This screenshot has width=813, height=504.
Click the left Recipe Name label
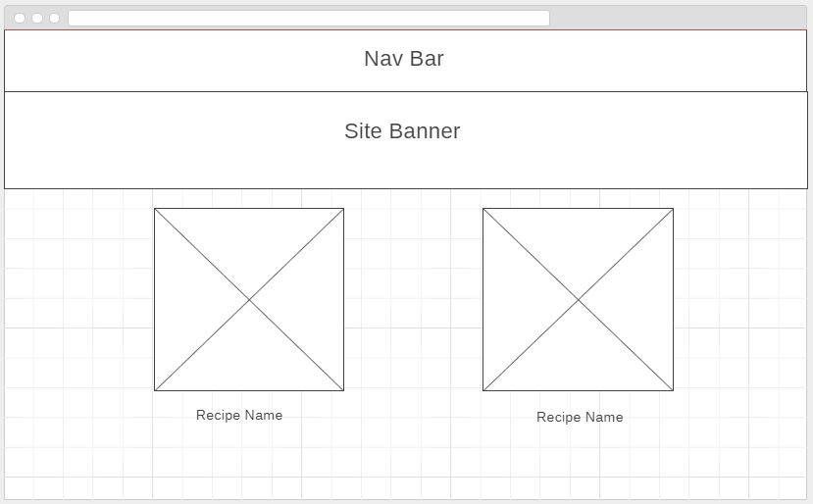pyautogui.click(x=238, y=416)
